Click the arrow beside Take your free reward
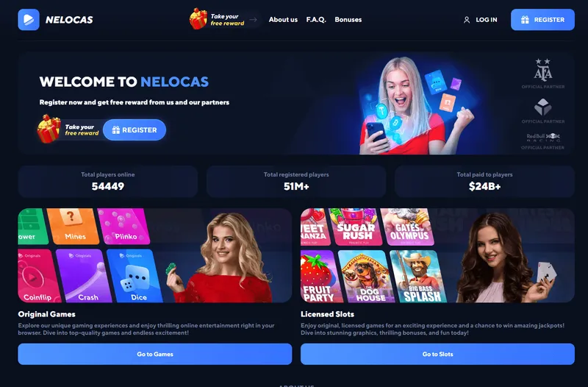 (x=253, y=20)
